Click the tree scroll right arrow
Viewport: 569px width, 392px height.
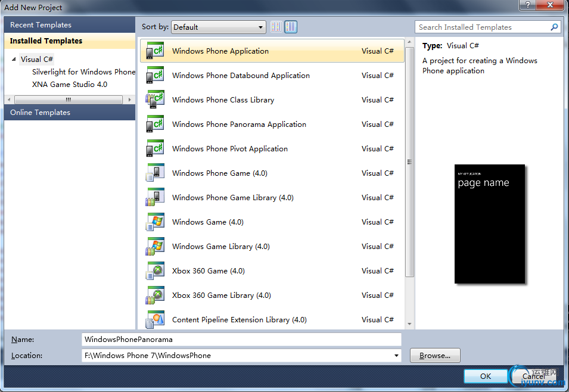[x=129, y=99]
